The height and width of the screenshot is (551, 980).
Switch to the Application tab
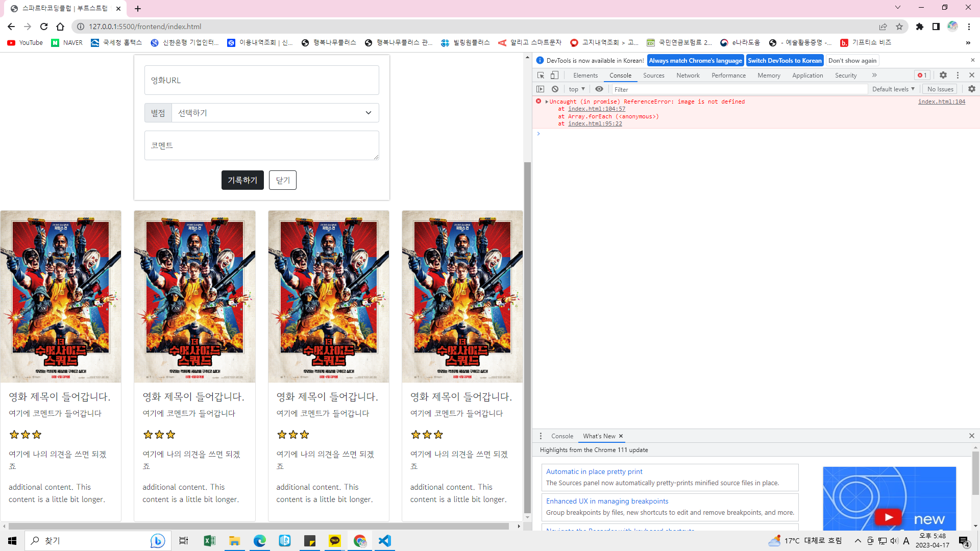point(807,76)
